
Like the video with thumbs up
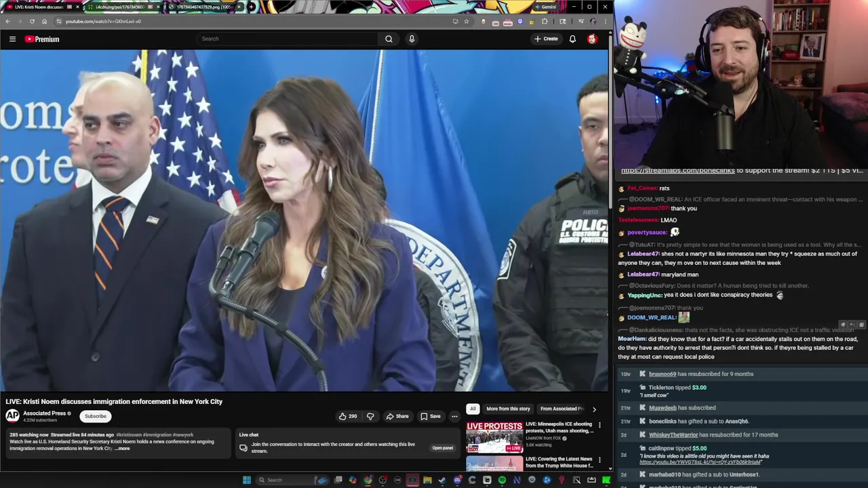click(348, 416)
